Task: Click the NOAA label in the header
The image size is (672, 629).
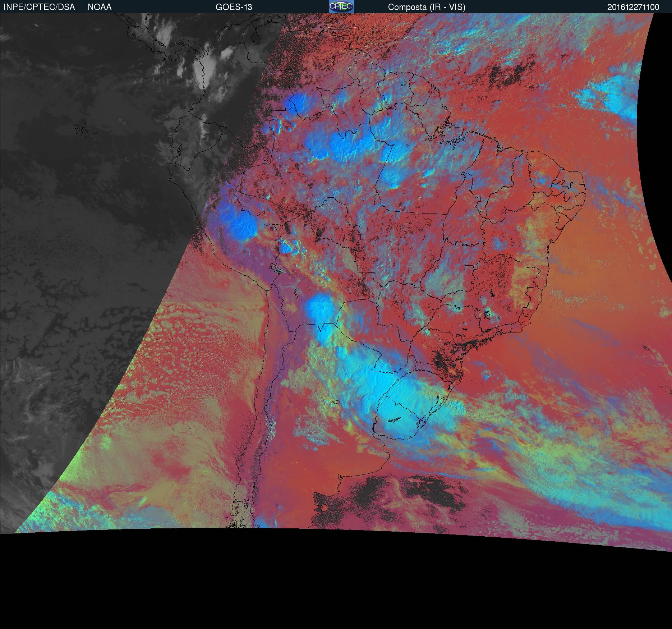Action: 100,7
